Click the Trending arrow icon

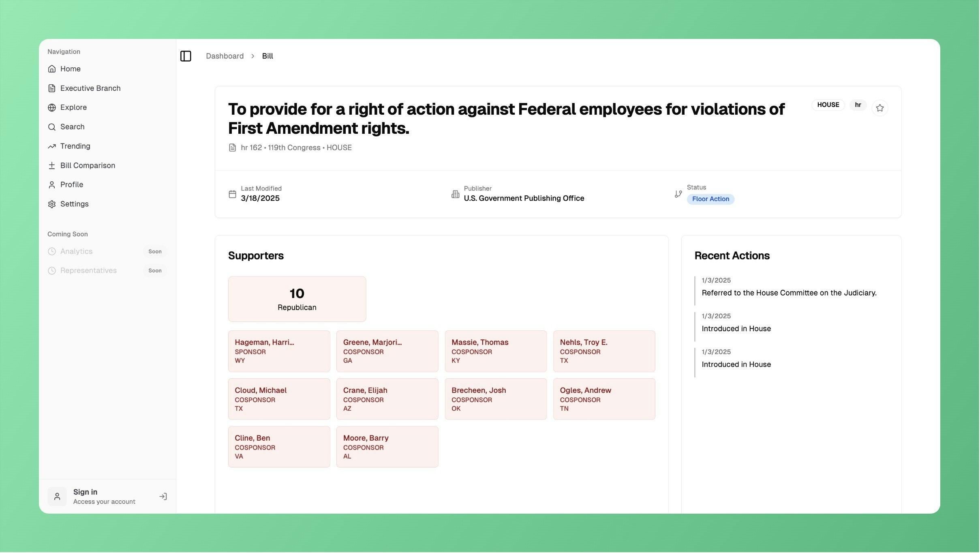click(52, 146)
